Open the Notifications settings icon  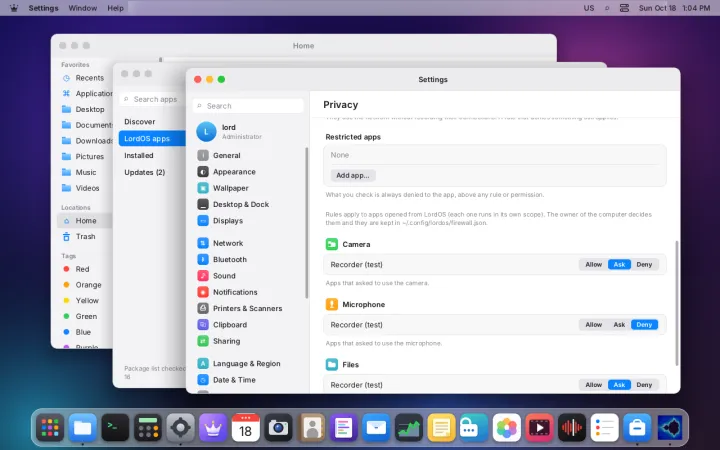[x=202, y=292]
